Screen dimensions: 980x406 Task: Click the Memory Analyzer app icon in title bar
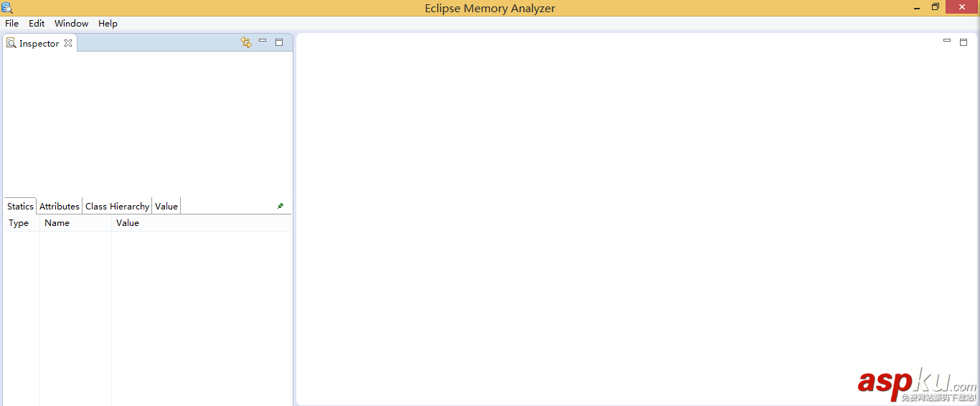pyautogui.click(x=7, y=8)
